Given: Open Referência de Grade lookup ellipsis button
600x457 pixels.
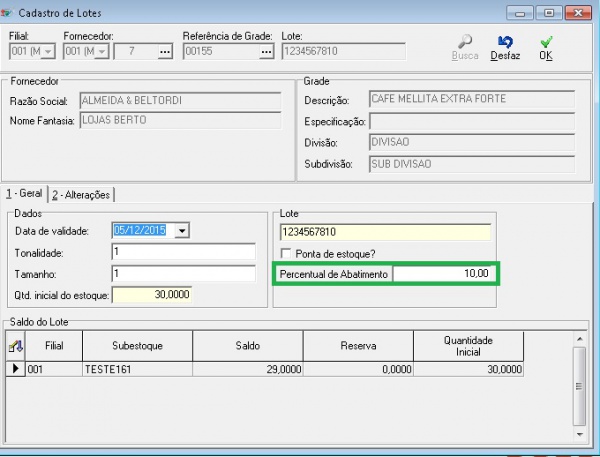Looking at the screenshot, I should tap(266, 51).
